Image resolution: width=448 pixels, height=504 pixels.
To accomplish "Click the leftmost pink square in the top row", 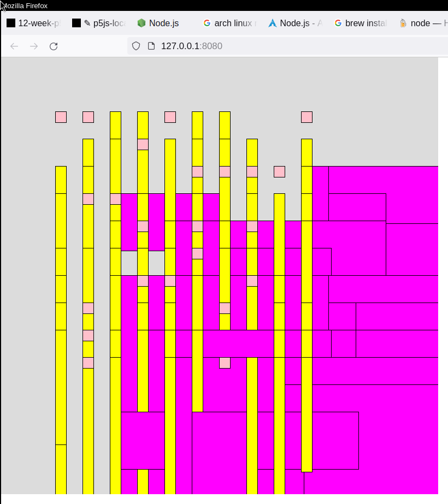I will coord(61,117).
